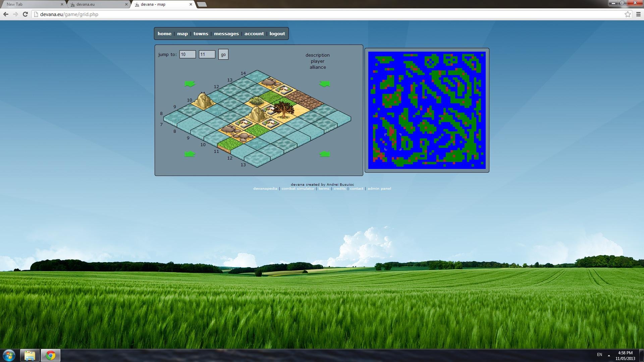Click the Chrome browser taskbar icon
Viewport: 644px width, 362px height.
(x=50, y=355)
